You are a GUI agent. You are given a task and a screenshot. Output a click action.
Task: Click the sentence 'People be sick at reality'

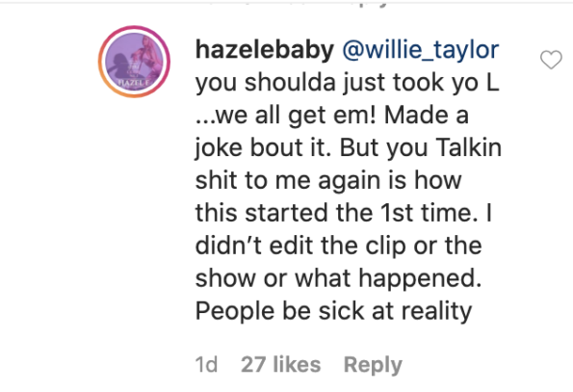[333, 312]
